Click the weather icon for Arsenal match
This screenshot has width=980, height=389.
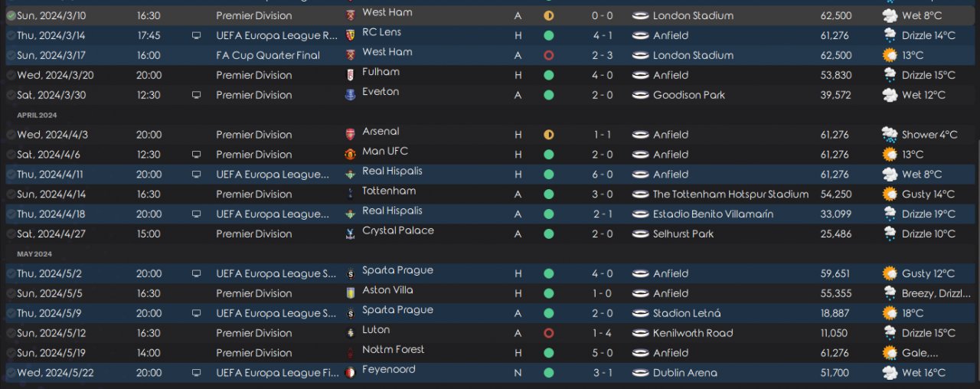click(x=890, y=135)
